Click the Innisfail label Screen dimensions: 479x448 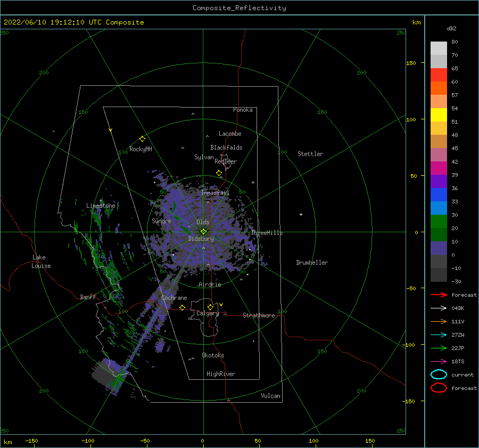pyautogui.click(x=215, y=193)
